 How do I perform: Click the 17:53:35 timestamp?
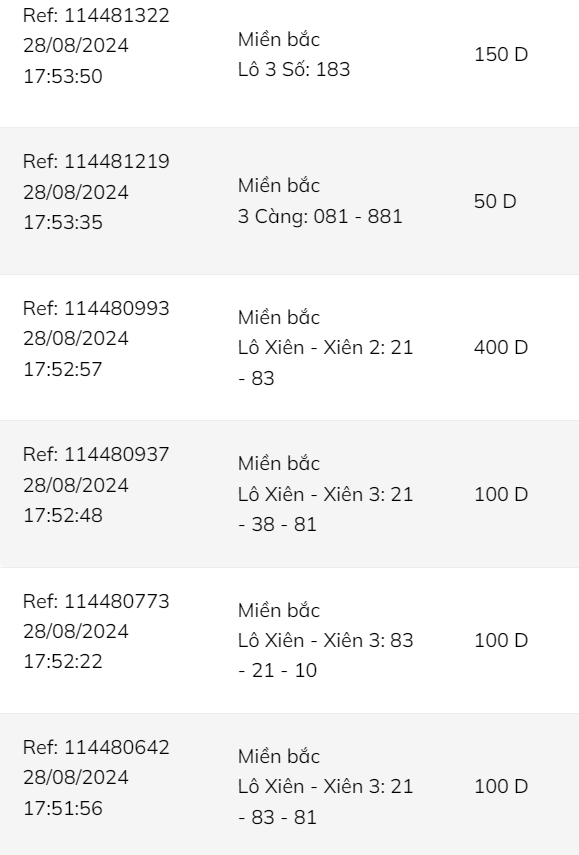click(63, 222)
